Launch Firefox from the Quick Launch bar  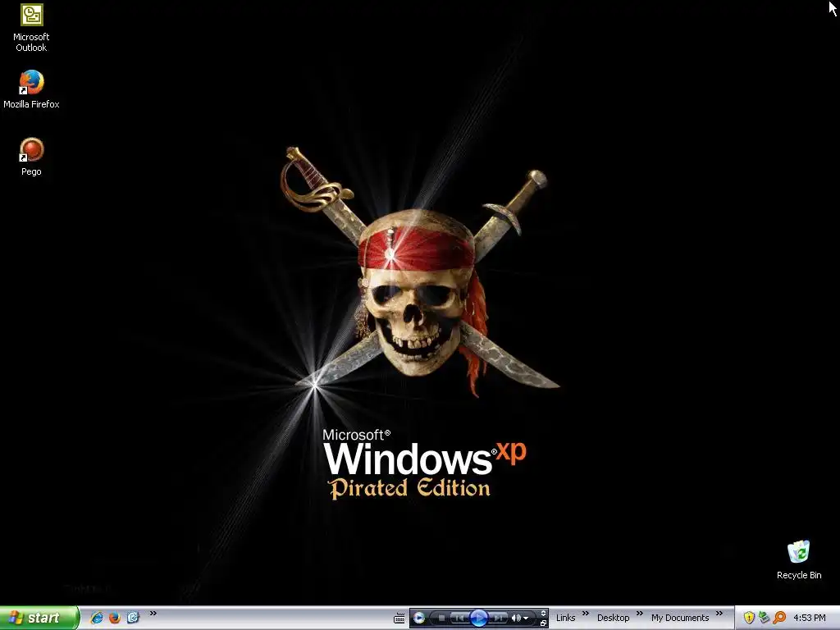coord(115,618)
